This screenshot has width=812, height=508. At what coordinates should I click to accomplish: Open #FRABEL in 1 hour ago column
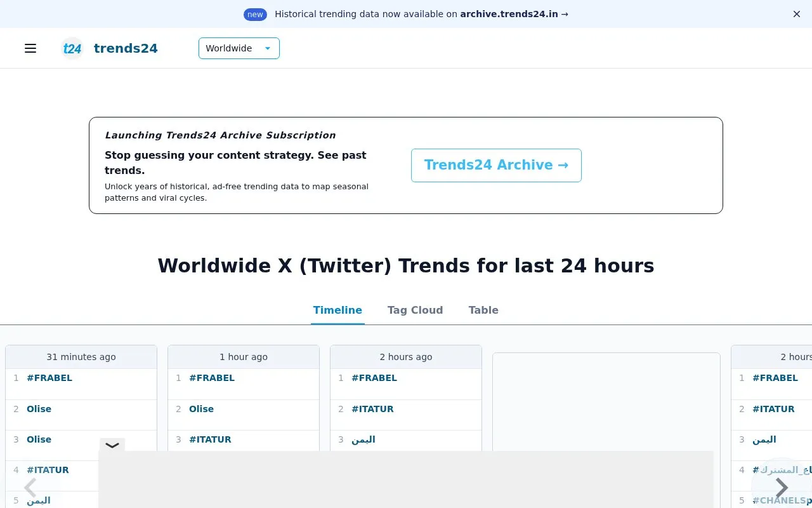pos(212,378)
